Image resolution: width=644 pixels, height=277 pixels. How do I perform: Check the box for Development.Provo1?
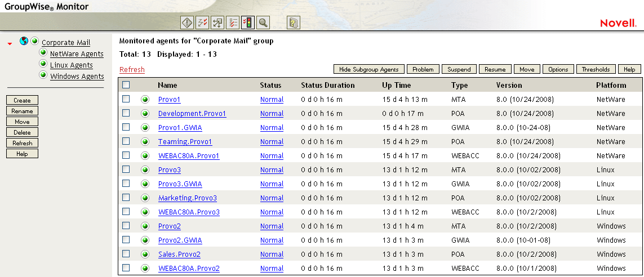pos(126,113)
